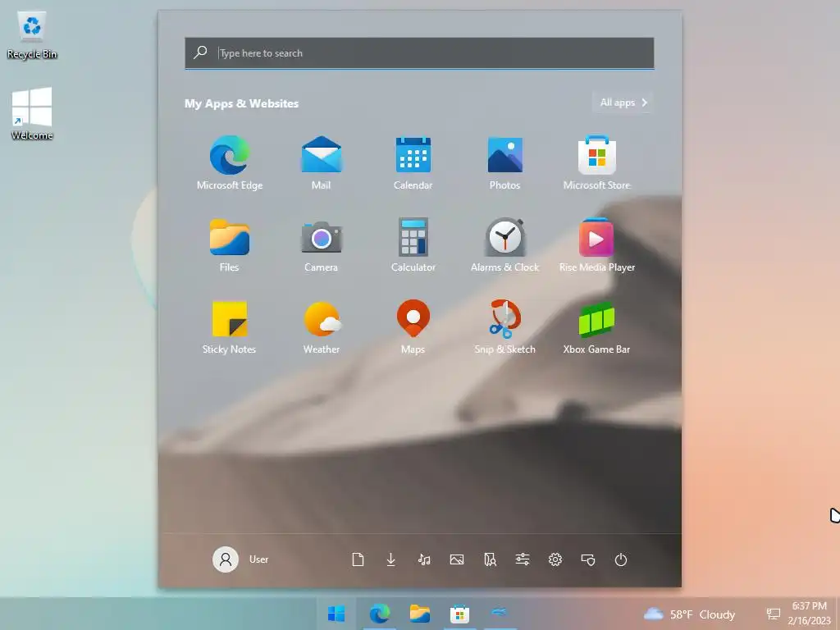Open the bookmark page icon in Start footer

click(490, 559)
